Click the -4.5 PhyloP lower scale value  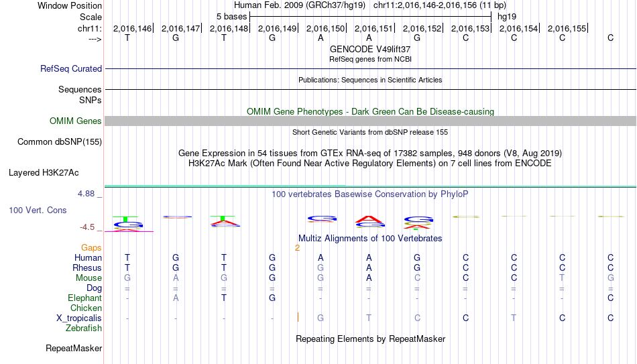(x=87, y=227)
